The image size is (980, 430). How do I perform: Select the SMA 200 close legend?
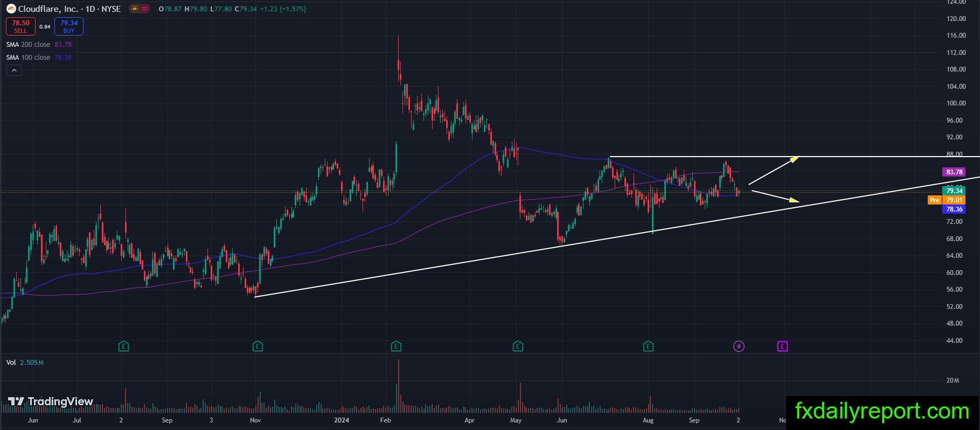point(39,45)
